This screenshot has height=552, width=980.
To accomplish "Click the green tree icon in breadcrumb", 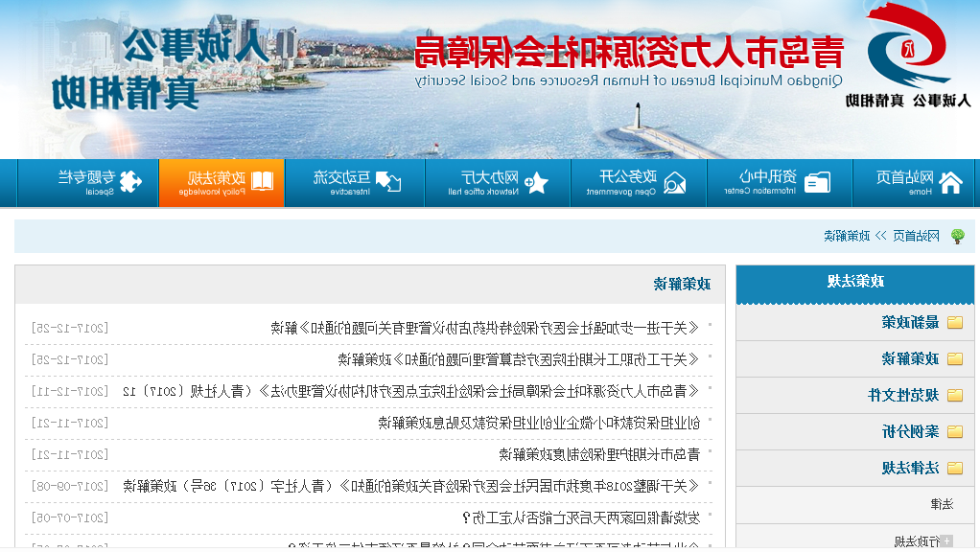I will click(x=958, y=236).
